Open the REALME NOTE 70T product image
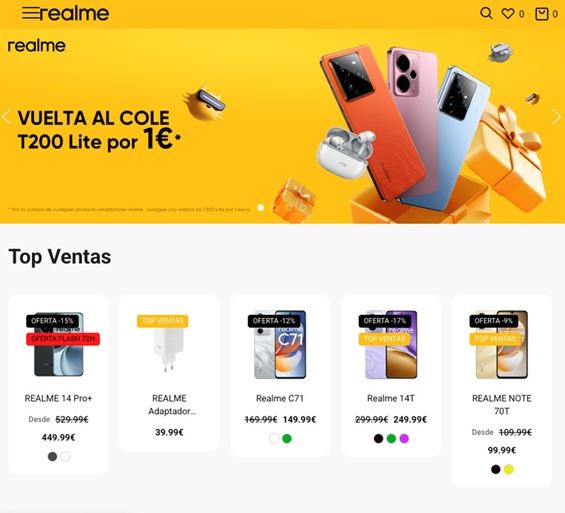Screen dimensions: 565x513 point(502,344)
